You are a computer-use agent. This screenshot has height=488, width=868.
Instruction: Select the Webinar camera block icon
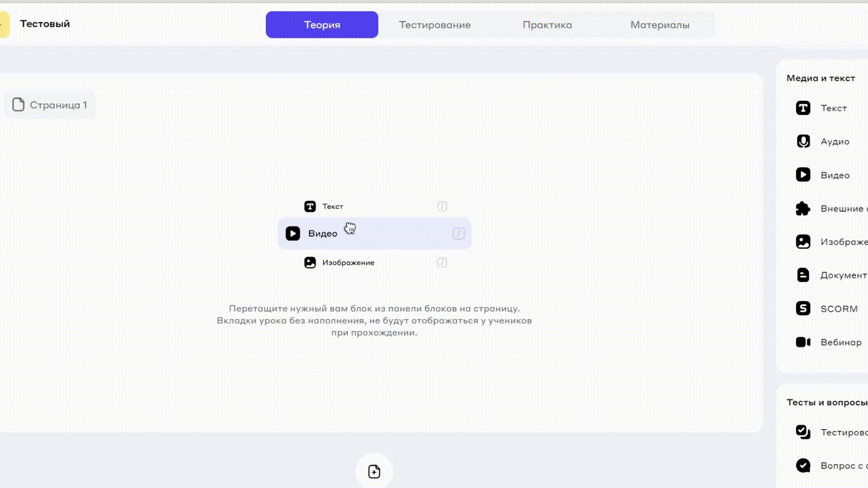pos(803,342)
